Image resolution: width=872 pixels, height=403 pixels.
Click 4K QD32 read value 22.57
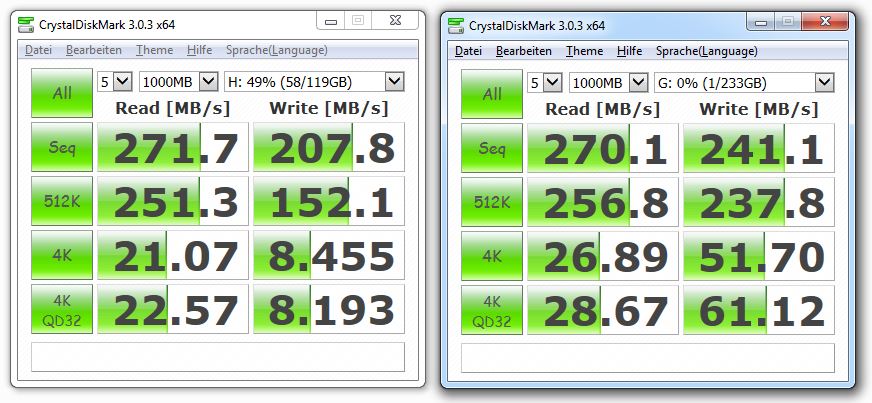click(173, 309)
